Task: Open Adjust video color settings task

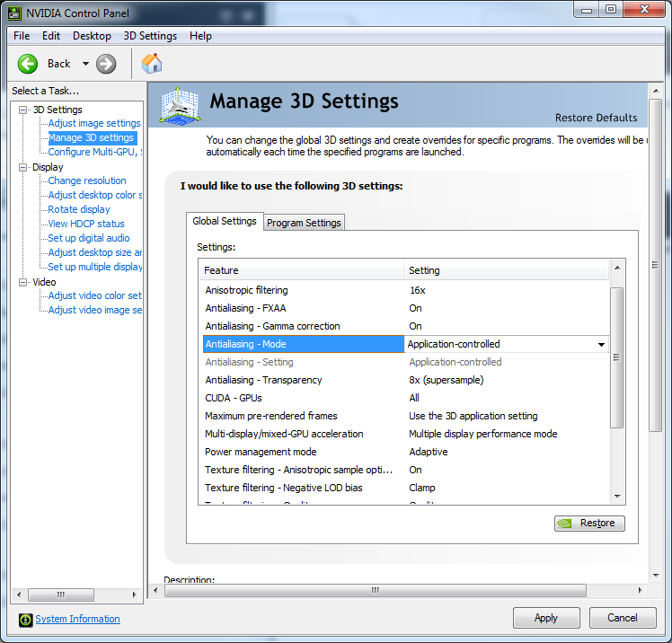Action: tap(94, 295)
